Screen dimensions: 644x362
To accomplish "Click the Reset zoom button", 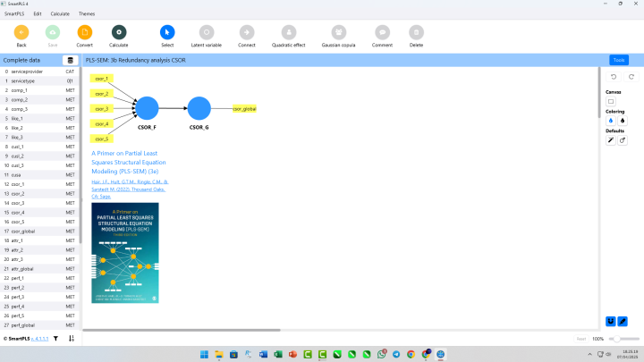I will [x=581, y=339].
